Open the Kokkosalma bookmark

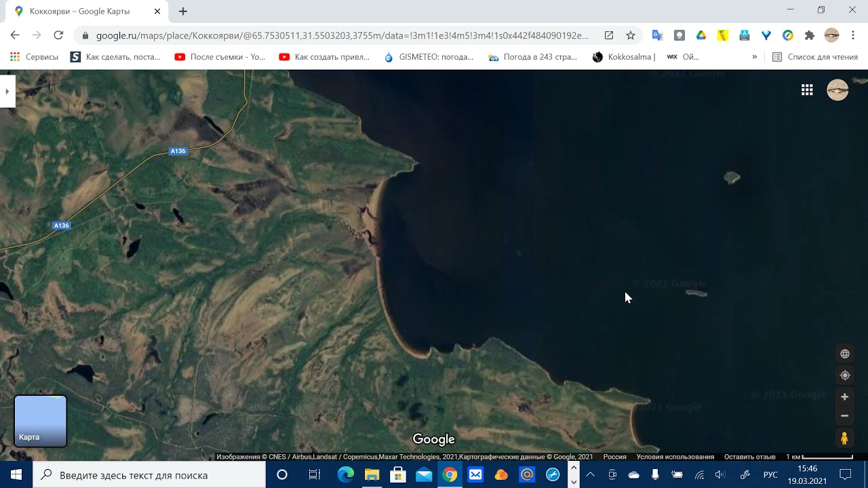tap(624, 57)
